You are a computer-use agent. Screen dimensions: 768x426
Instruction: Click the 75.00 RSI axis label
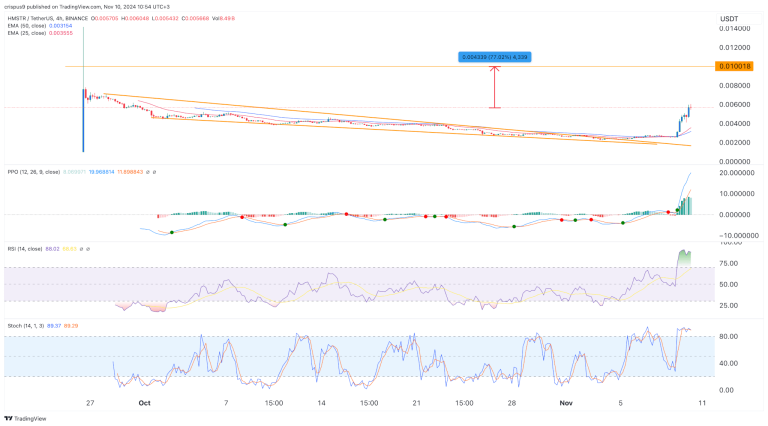coord(728,263)
